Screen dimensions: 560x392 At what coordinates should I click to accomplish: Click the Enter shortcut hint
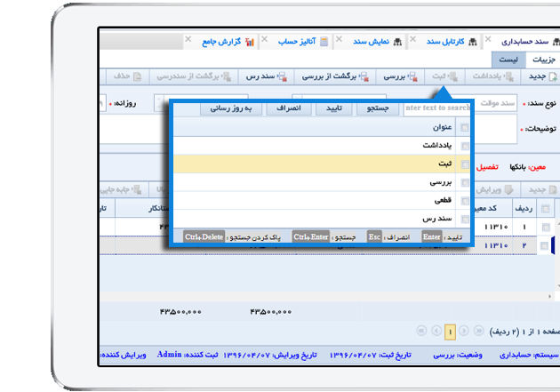(x=431, y=237)
